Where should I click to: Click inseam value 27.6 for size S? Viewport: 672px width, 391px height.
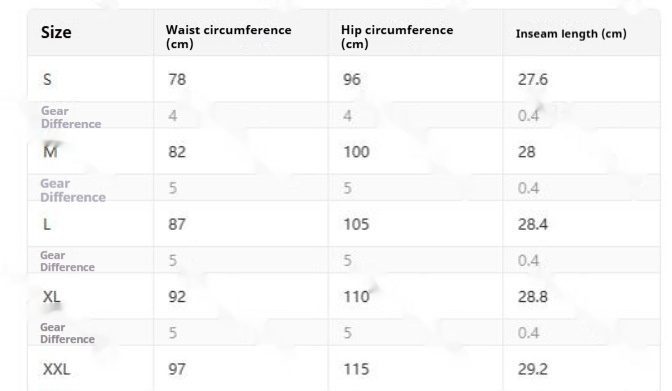point(533,79)
